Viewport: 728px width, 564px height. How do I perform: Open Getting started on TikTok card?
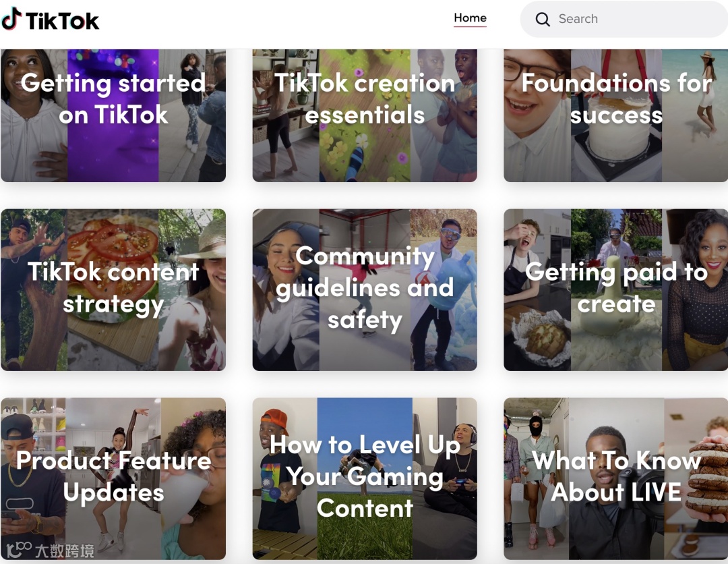point(113,115)
